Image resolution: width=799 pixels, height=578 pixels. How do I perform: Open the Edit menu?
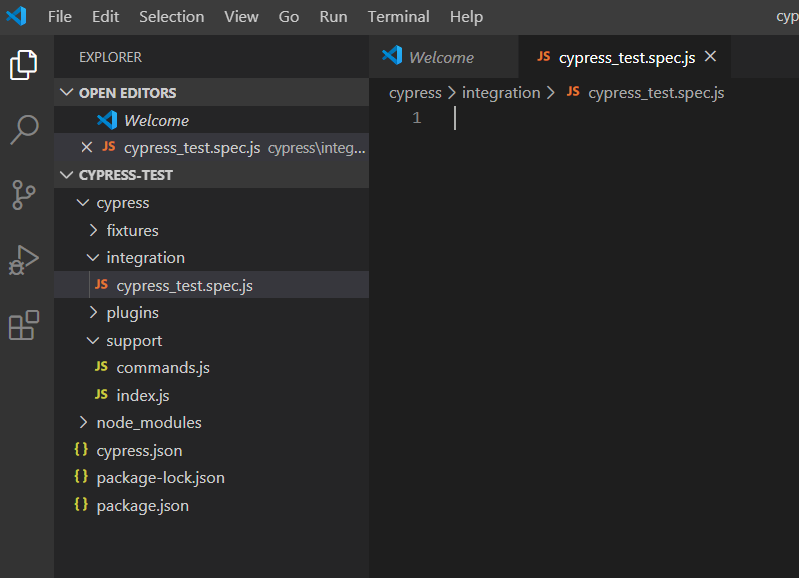[x=105, y=17]
